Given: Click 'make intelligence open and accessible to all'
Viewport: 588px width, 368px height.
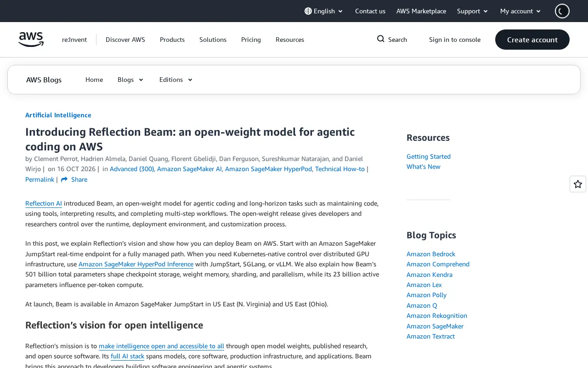Looking at the screenshot, I should (x=161, y=346).
